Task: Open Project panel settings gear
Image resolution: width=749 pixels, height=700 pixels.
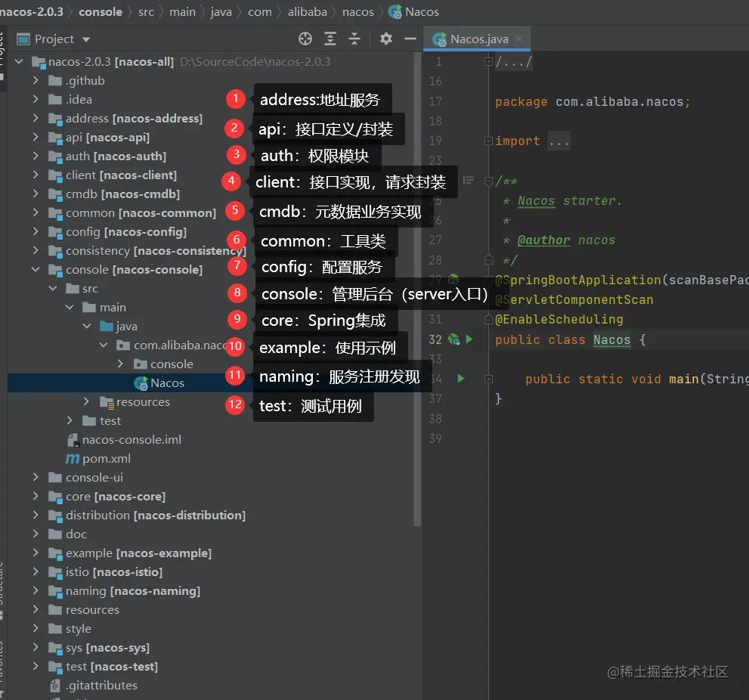Action: 386,39
